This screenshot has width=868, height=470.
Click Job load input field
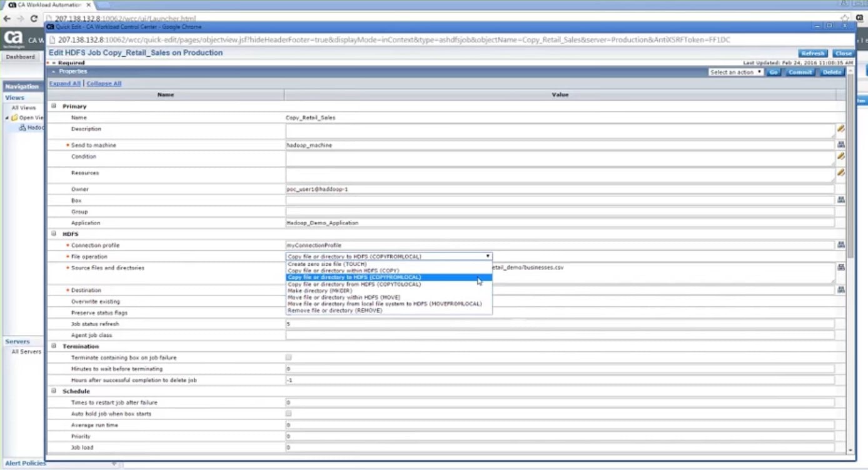coord(560,447)
